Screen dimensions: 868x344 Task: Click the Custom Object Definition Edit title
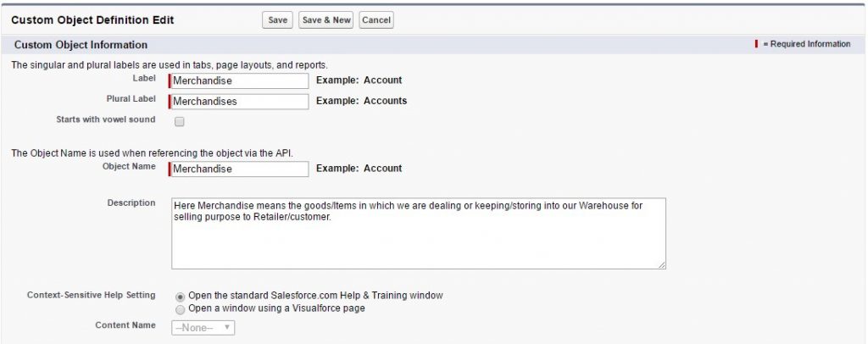tap(92, 19)
